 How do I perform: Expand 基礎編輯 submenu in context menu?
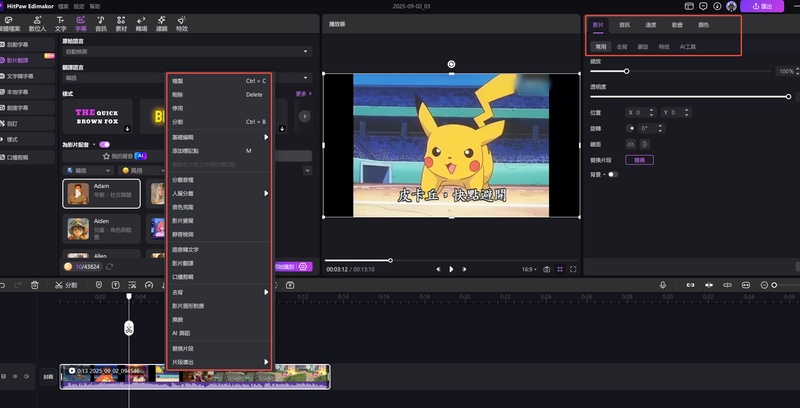[219, 137]
